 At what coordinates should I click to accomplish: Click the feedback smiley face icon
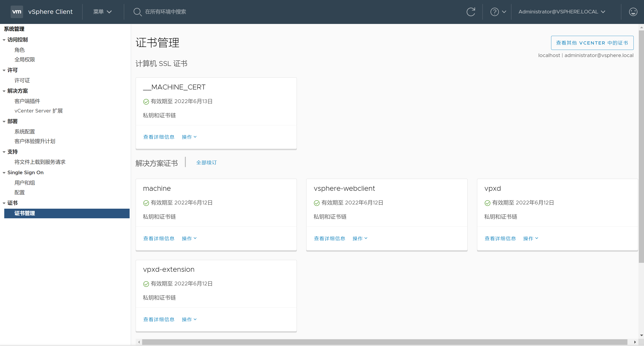tap(633, 12)
